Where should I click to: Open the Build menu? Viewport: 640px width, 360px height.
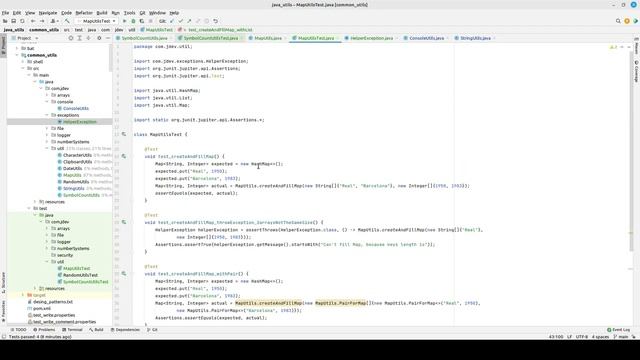(x=102, y=13)
